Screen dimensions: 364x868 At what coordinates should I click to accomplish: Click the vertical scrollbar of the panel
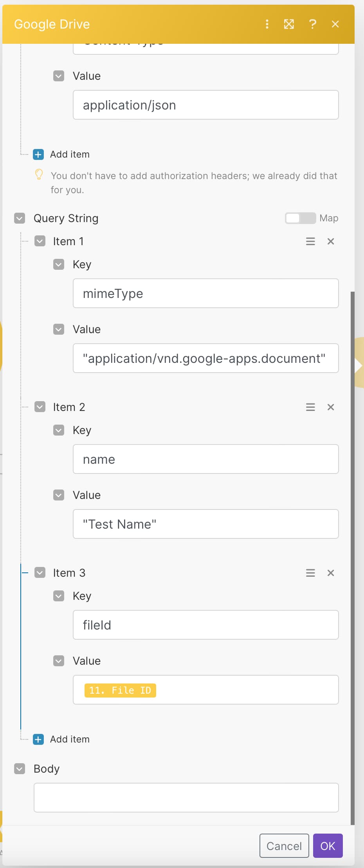[x=352, y=558]
